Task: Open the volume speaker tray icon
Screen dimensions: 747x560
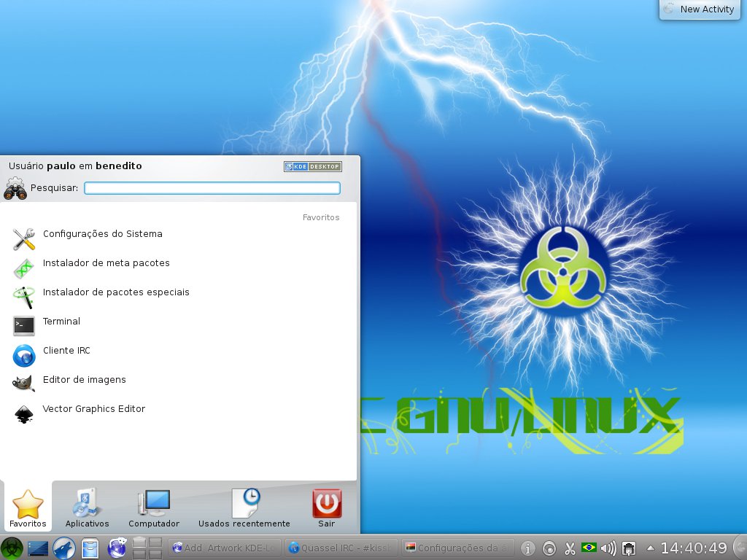Action: tap(608, 548)
